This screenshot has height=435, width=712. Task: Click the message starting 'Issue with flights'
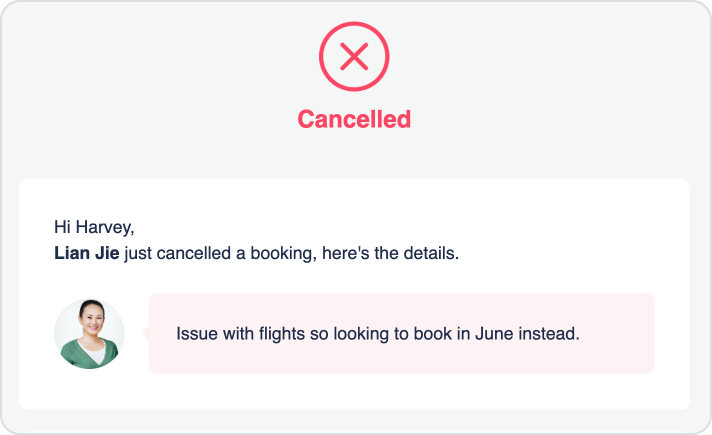[378, 334]
